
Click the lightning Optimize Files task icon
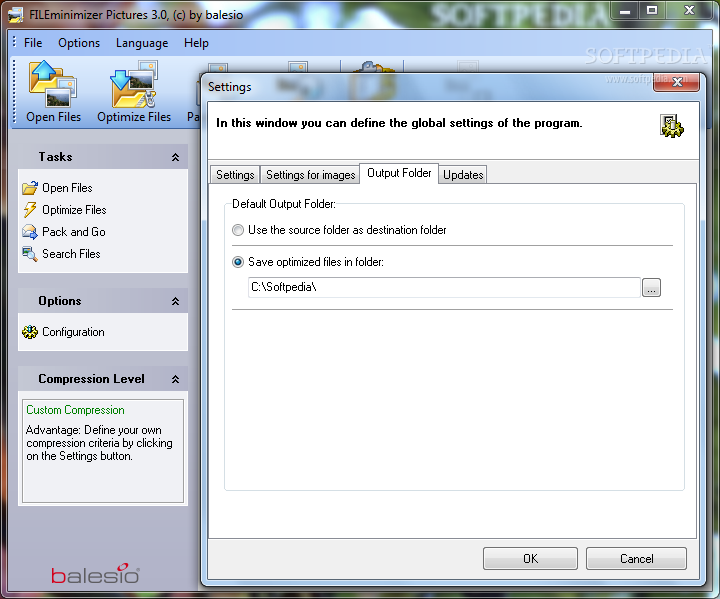tap(30, 209)
